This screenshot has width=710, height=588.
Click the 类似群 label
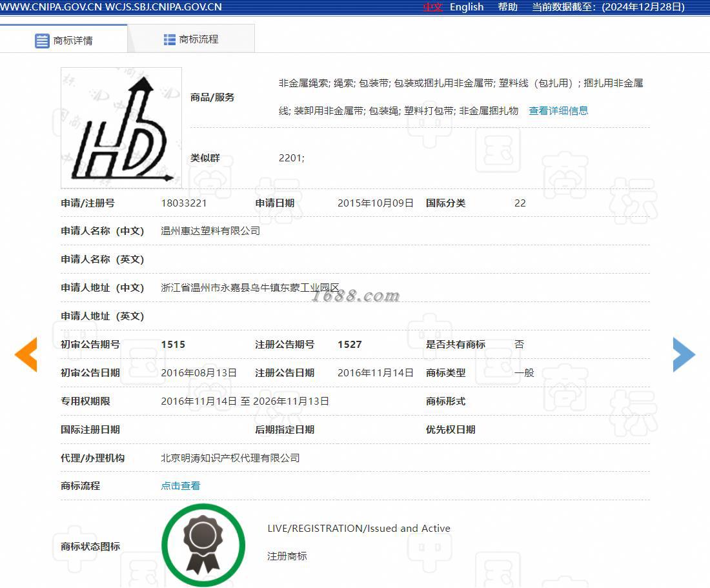(x=205, y=158)
